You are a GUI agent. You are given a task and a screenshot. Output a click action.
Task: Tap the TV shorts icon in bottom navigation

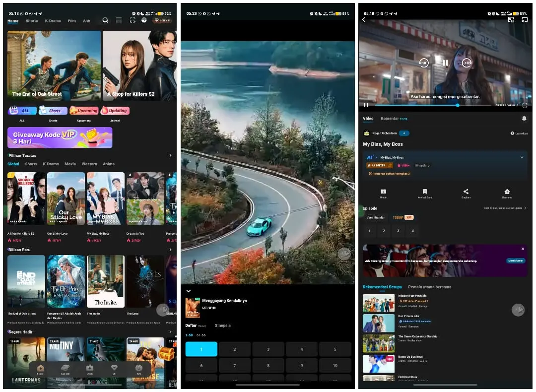point(89,368)
